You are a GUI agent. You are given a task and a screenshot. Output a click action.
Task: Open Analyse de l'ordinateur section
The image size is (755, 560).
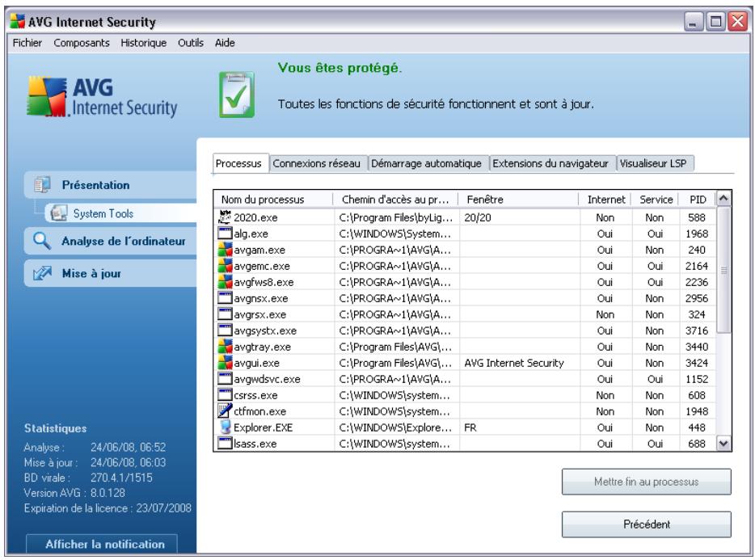click(x=111, y=241)
